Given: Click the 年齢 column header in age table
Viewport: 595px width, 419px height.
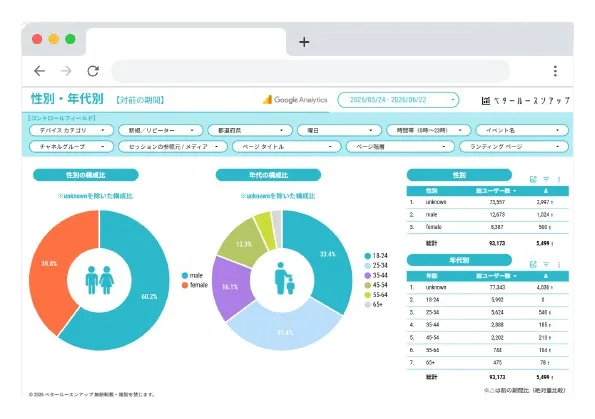Looking at the screenshot, I should point(431,276).
